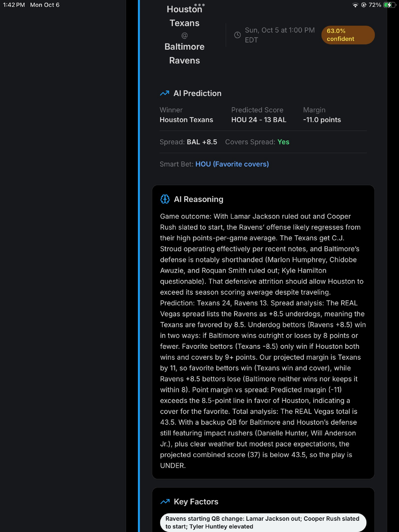Click the Sun, Oct 5 at 1:00 PM game time

click(280, 35)
